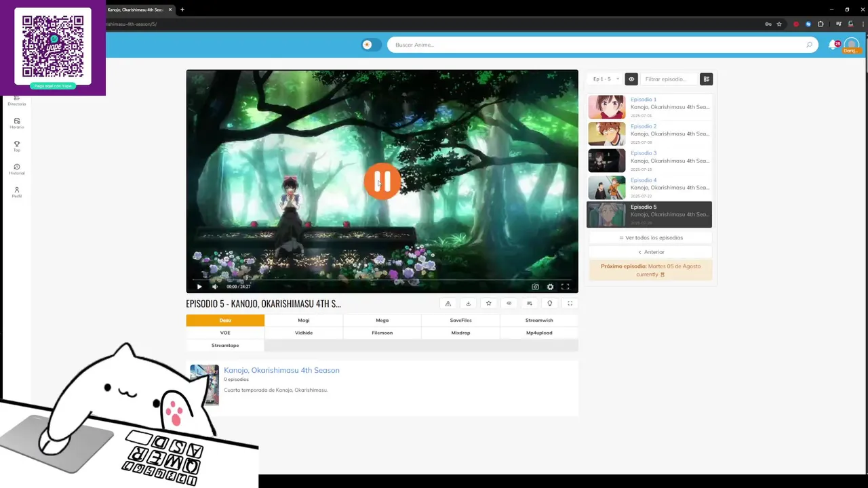Open Episodio 3 thumbnail
Screen dimensions: 868x488
[x=607, y=161]
